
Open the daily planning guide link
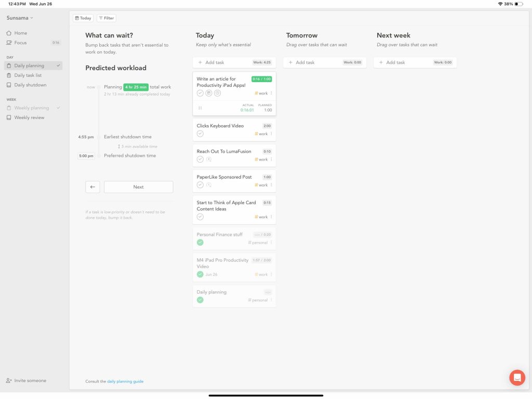(125, 381)
